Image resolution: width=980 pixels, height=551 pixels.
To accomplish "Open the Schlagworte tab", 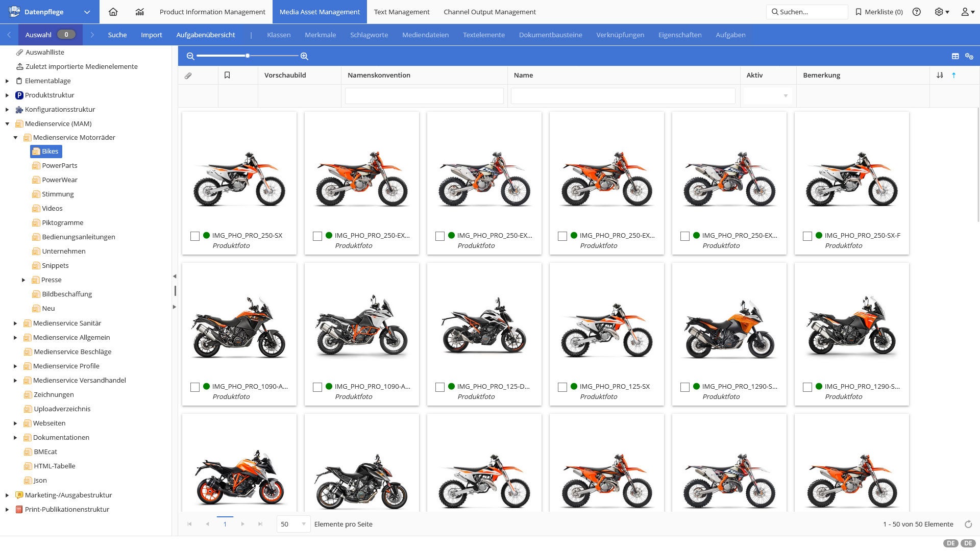I will point(369,35).
